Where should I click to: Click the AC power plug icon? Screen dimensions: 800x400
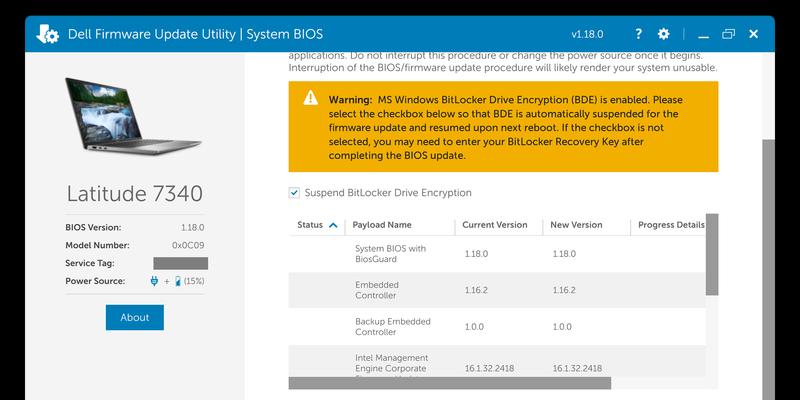(154, 281)
